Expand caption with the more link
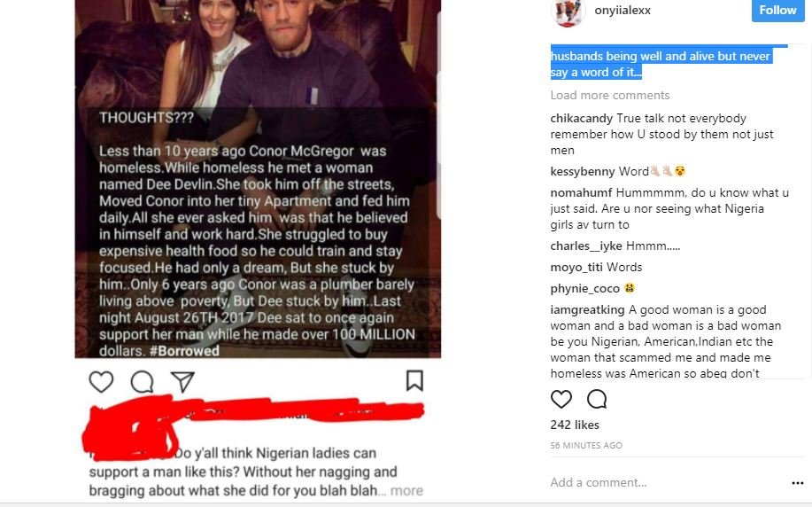This screenshot has width=812, height=507. (x=407, y=490)
